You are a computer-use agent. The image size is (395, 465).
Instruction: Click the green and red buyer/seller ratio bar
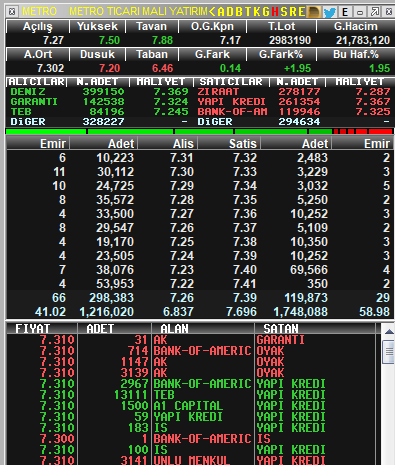(x=199, y=132)
